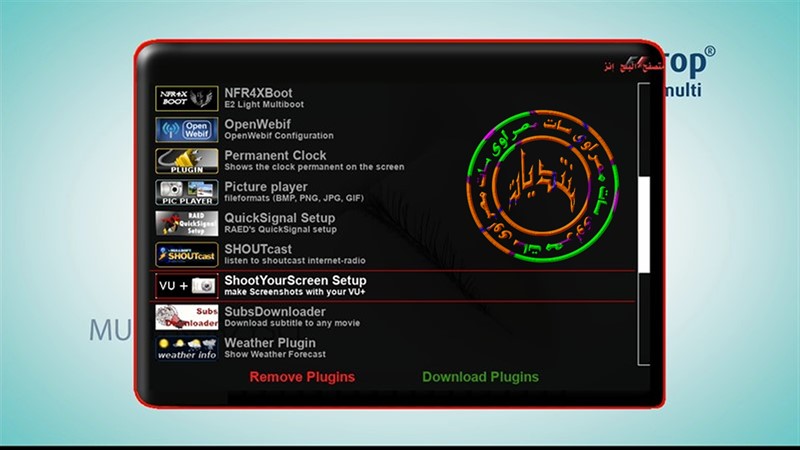
Task: Click the red Remove Plugins button
Action: (302, 377)
